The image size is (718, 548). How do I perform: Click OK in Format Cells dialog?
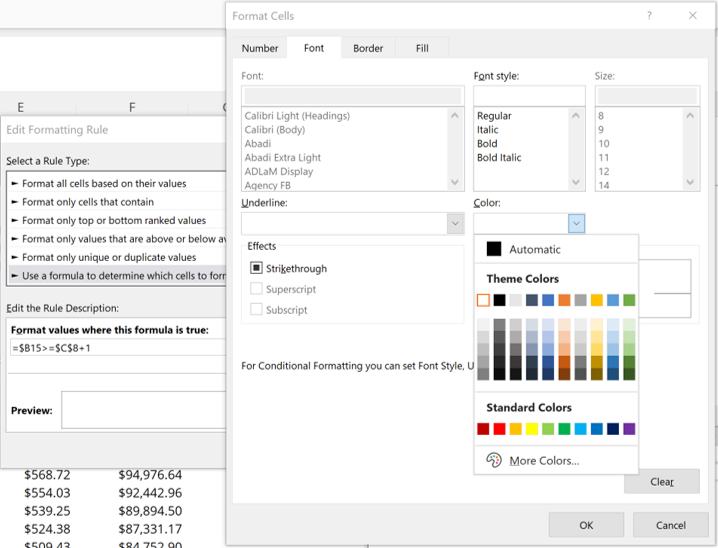[586, 525]
